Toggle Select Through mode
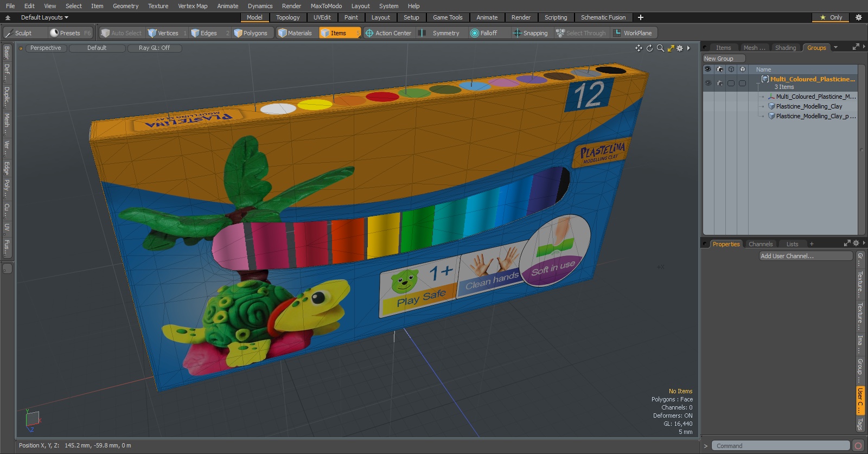The width and height of the screenshot is (868, 454). (x=581, y=33)
